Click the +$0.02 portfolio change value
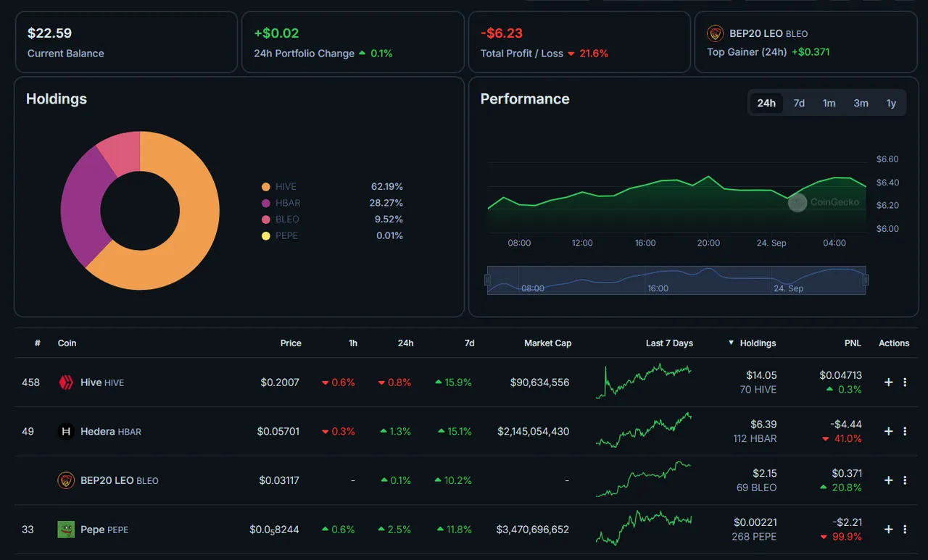 [276, 33]
